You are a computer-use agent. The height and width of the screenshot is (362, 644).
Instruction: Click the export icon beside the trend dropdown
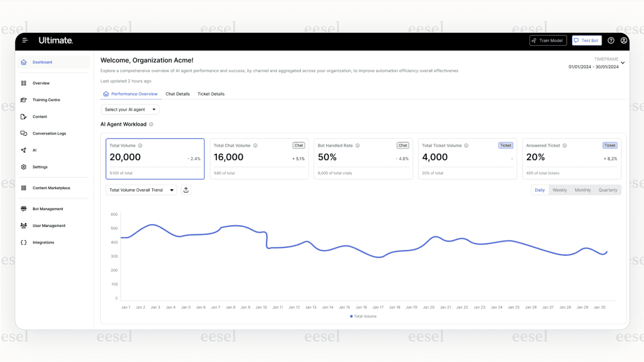[x=186, y=190]
